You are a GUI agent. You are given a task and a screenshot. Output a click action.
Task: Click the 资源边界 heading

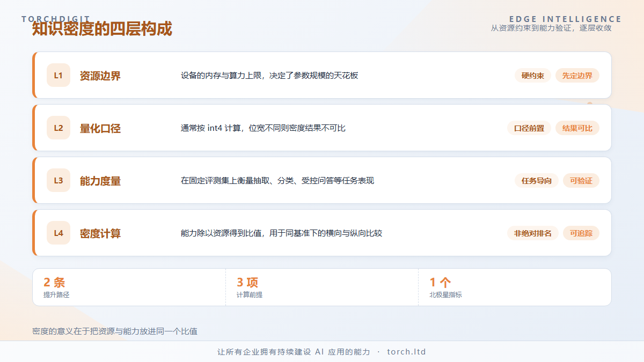tap(100, 76)
